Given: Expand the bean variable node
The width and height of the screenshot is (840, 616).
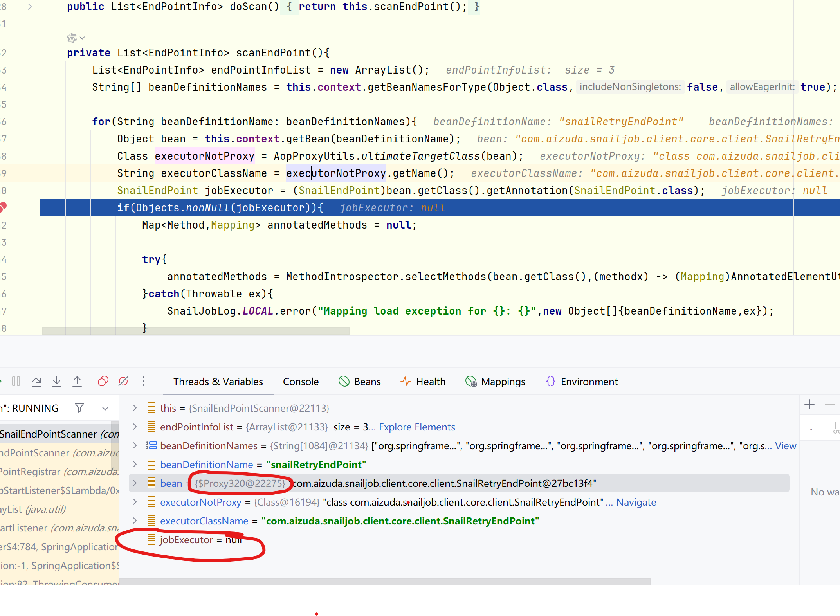Looking at the screenshot, I should point(135,483).
